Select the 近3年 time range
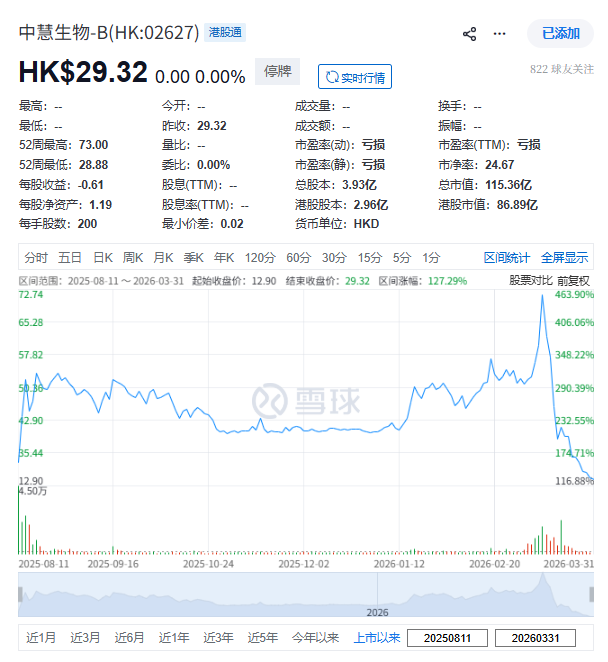The height and width of the screenshot is (662, 608). [218, 638]
